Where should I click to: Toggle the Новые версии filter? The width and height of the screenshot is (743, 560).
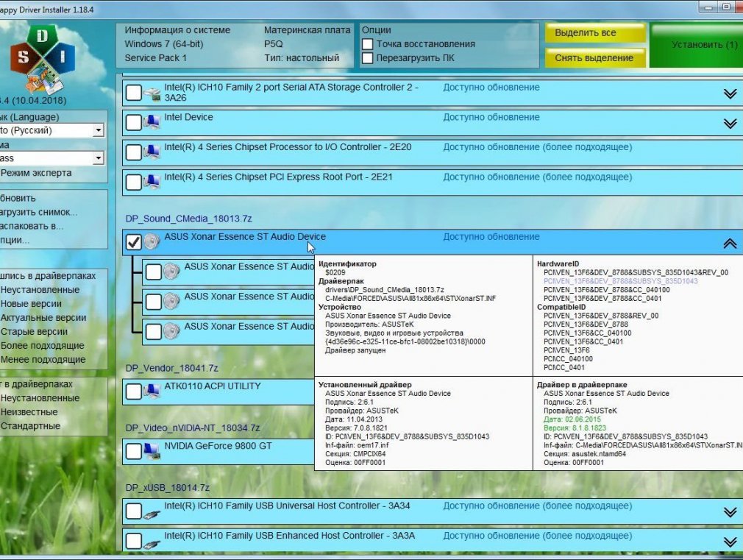(32, 304)
